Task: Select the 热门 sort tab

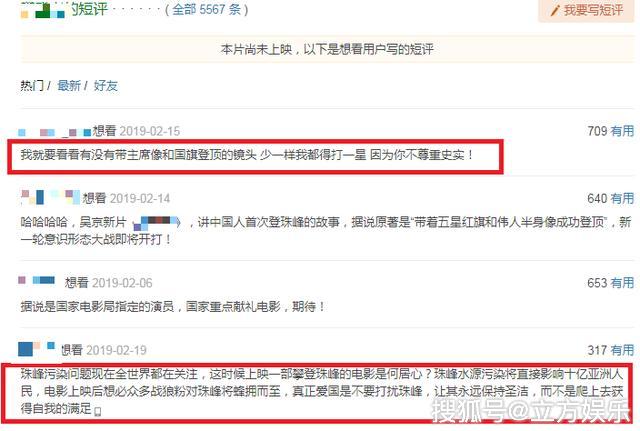Action: pyautogui.click(x=32, y=86)
